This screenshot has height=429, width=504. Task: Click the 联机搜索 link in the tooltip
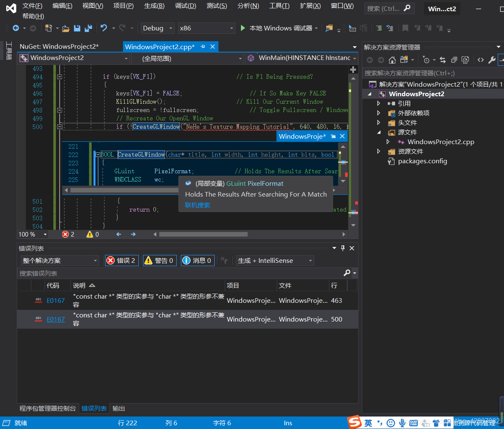197,205
